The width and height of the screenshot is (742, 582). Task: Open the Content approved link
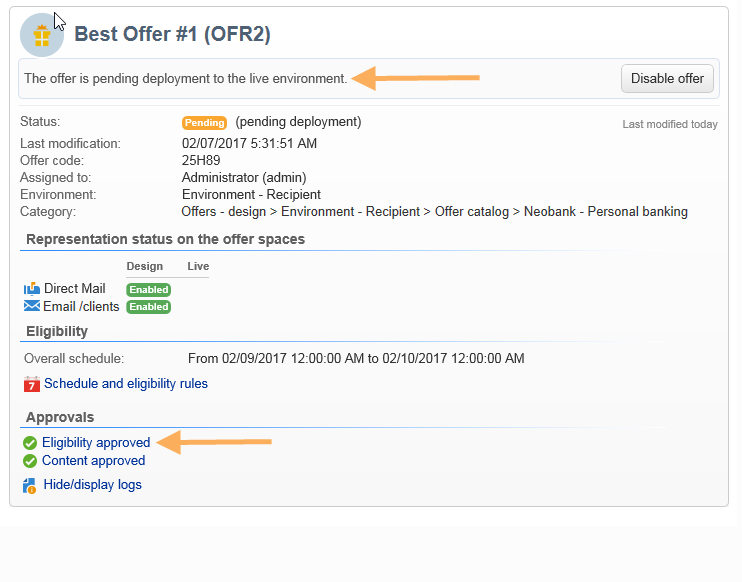tap(93, 460)
